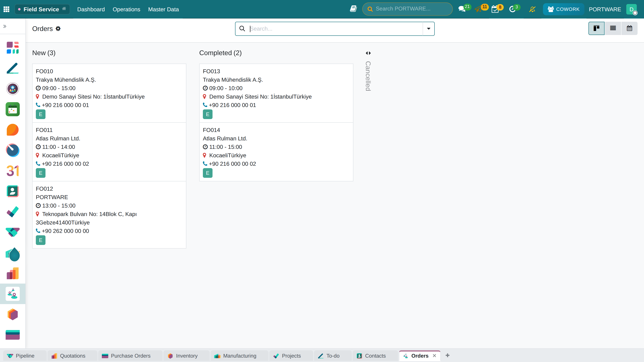Add a new tab with plus button

pos(448,356)
